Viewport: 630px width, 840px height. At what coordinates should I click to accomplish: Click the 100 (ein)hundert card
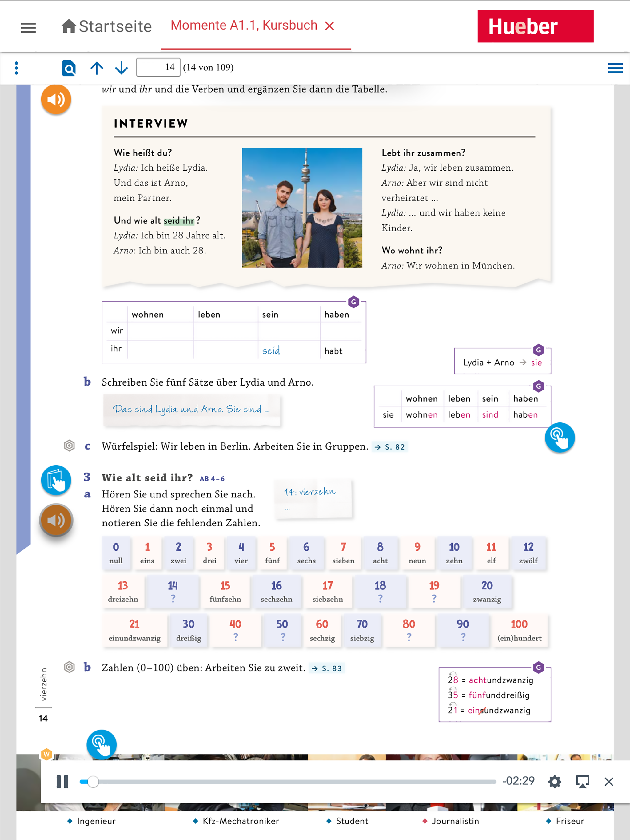[520, 630]
